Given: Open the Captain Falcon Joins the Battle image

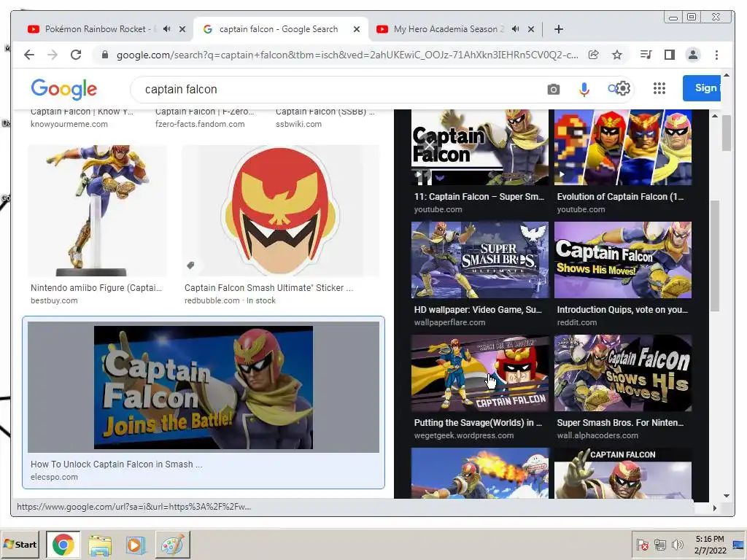Looking at the screenshot, I should click(x=204, y=387).
